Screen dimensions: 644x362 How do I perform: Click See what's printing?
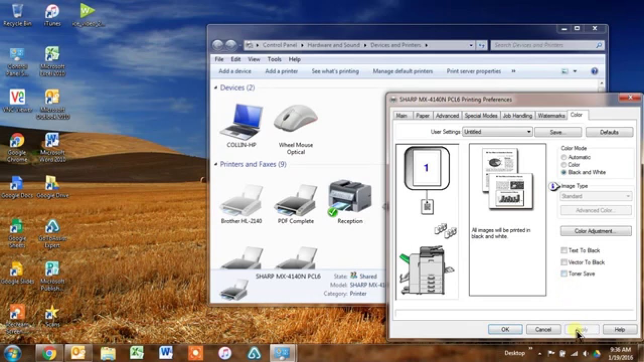335,71
